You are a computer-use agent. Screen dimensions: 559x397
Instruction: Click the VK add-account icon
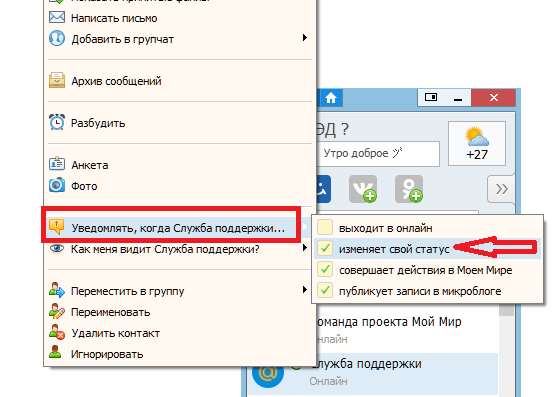tap(363, 189)
